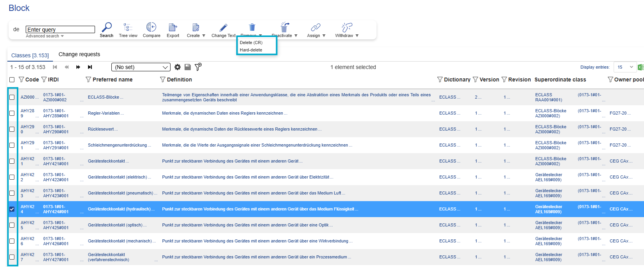
Task: Open the Regler-Variablen class entry
Action: (x=104, y=113)
